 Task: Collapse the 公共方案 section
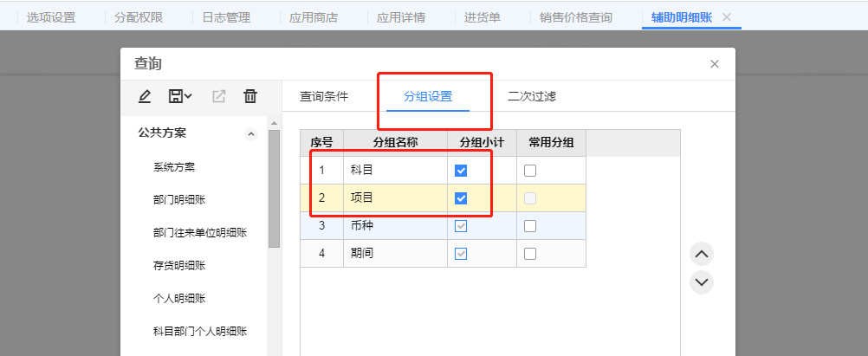[251, 133]
